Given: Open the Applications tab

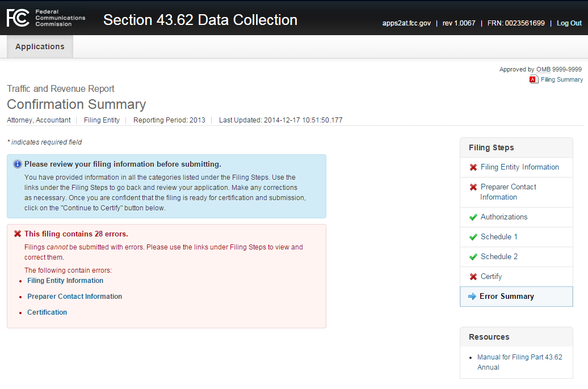Looking at the screenshot, I should [x=40, y=46].
